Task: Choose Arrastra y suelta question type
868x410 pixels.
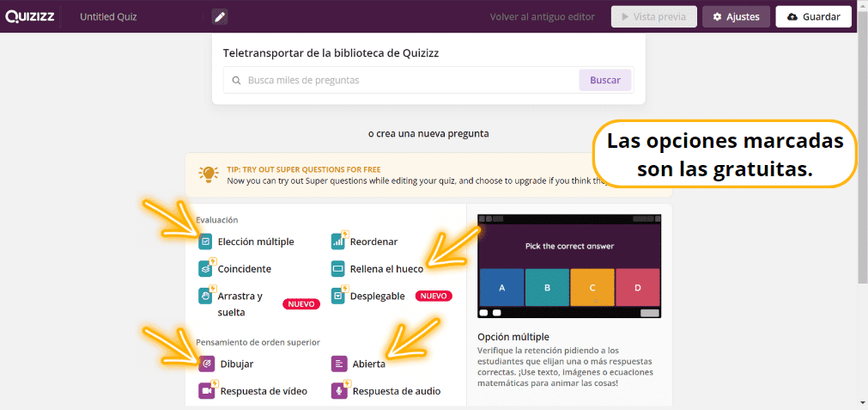Action: point(240,304)
